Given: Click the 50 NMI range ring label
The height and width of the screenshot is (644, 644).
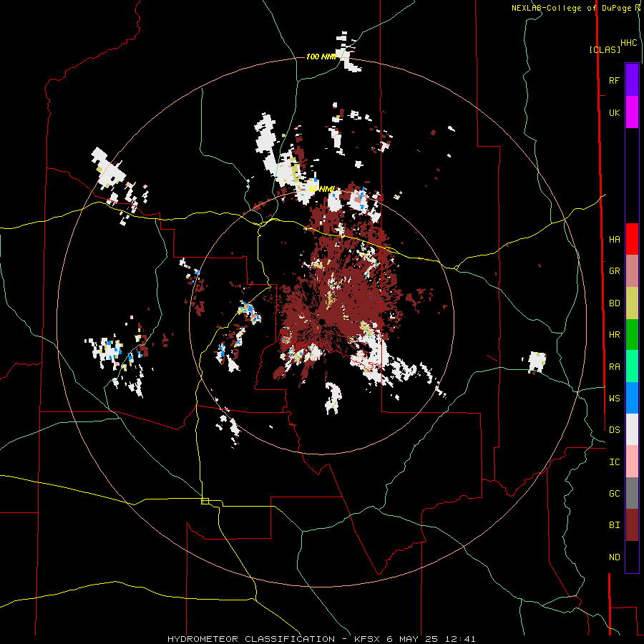Looking at the screenshot, I should (321, 190).
